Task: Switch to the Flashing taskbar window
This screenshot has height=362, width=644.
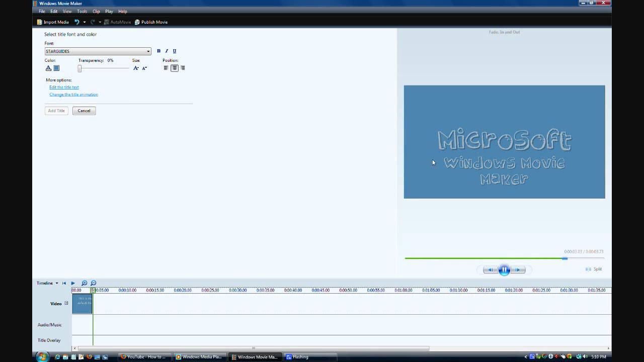Action: 309,357
